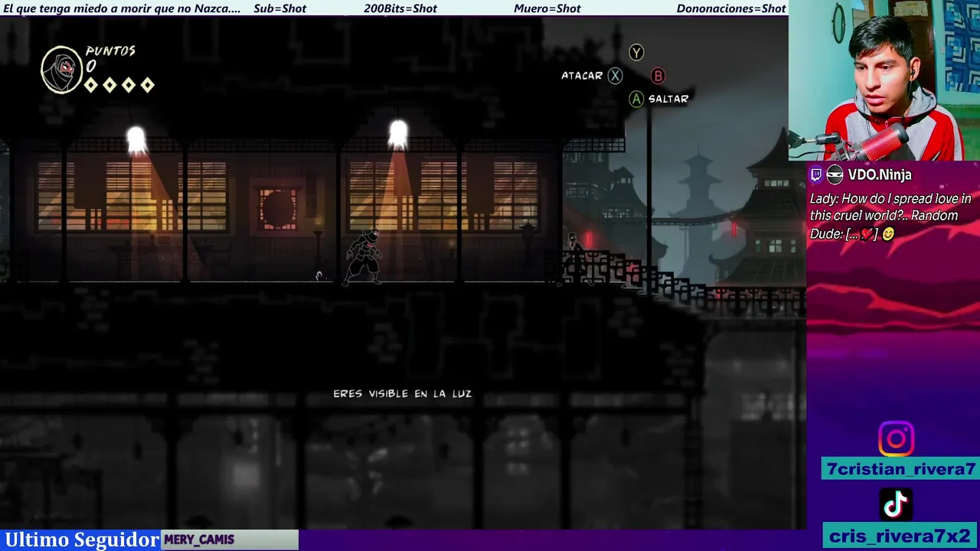The image size is (980, 551).
Task: Click the red B controller button prompt
Action: coord(658,76)
